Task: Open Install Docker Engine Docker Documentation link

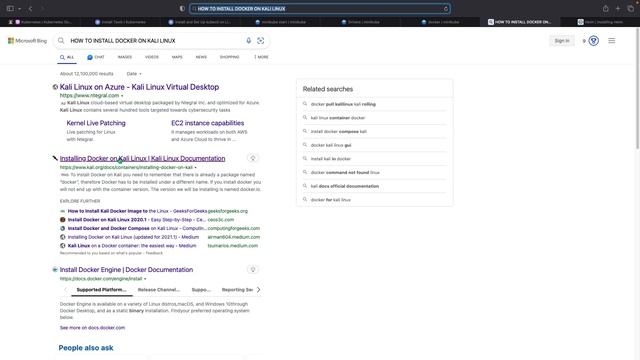Action: tap(126, 270)
